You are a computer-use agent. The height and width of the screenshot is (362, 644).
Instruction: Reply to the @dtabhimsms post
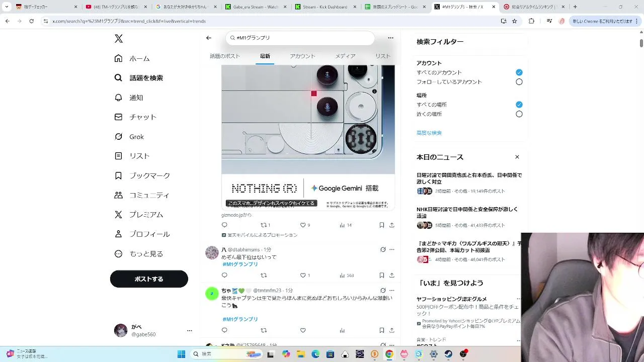pos(224,276)
